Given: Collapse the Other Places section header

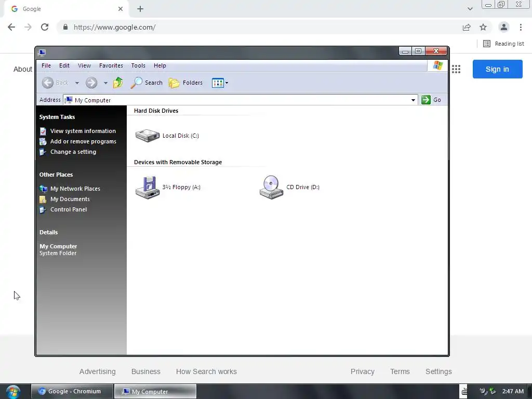Looking at the screenshot, I should [x=56, y=175].
